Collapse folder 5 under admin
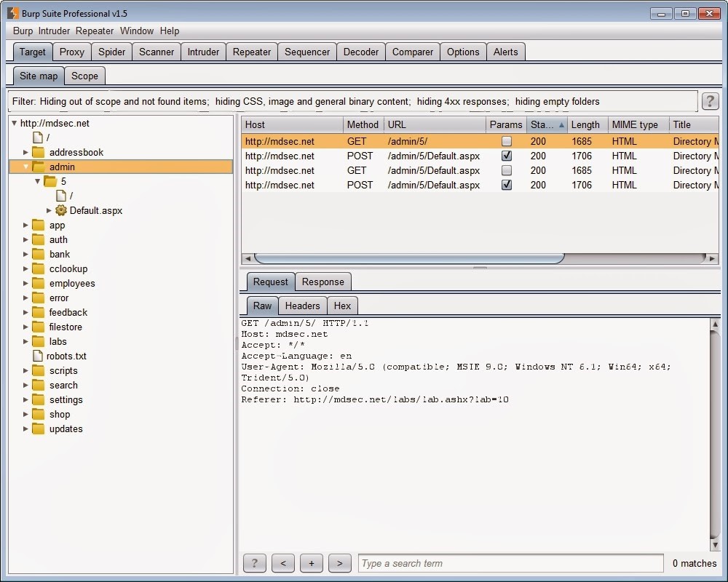This screenshot has width=728, height=582. 38,181
